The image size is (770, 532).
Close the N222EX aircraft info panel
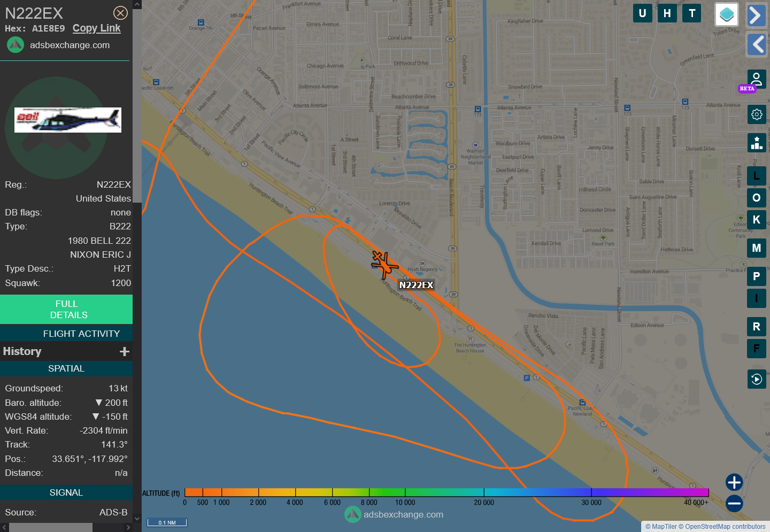pyautogui.click(x=120, y=13)
